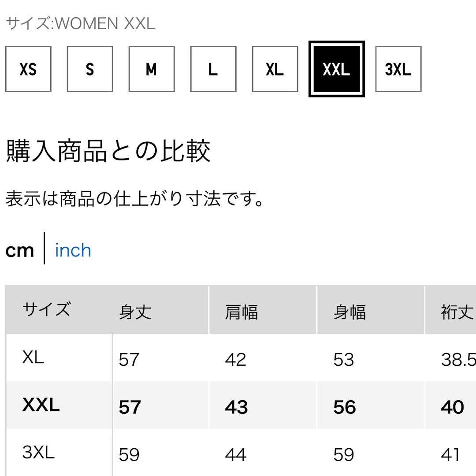Viewport: 476px width, 476px height.
Task: Select the bold XXL table row label
Action: click(41, 405)
